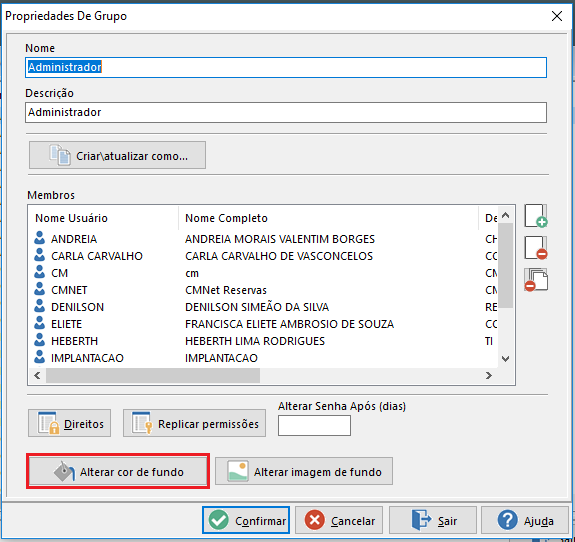Confirm changes with Confirmar button
Image resolution: width=575 pixels, height=542 pixels.
tap(246, 520)
